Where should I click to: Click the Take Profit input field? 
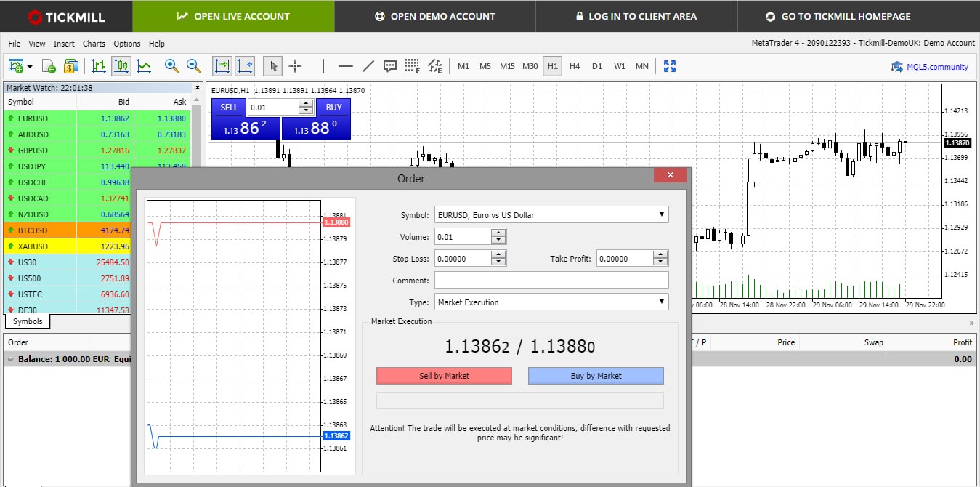coord(625,258)
